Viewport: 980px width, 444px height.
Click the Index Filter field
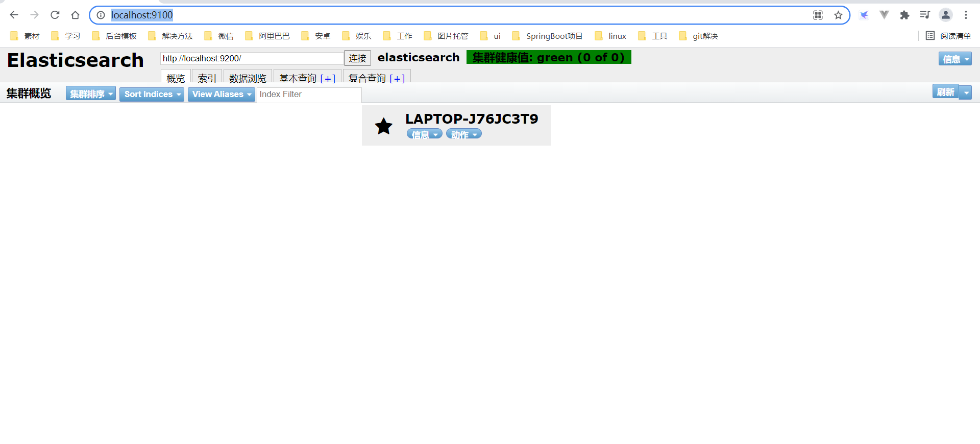pyautogui.click(x=309, y=95)
